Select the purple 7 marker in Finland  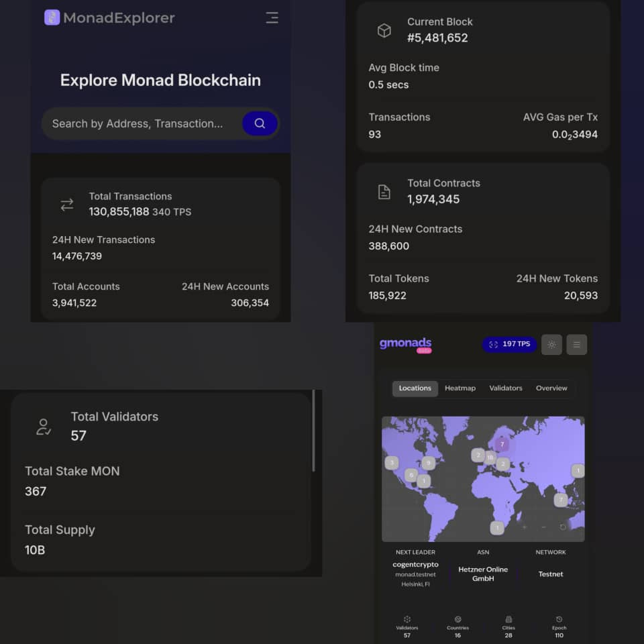502,444
